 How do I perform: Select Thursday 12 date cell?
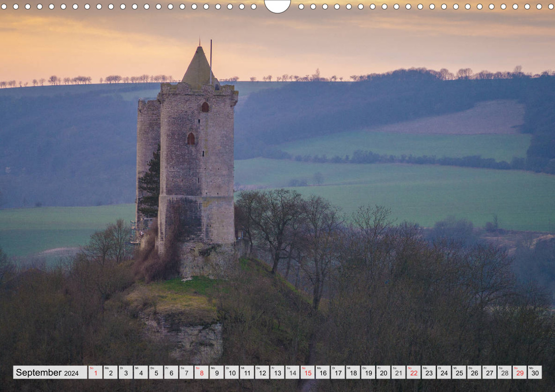[x=262, y=373]
